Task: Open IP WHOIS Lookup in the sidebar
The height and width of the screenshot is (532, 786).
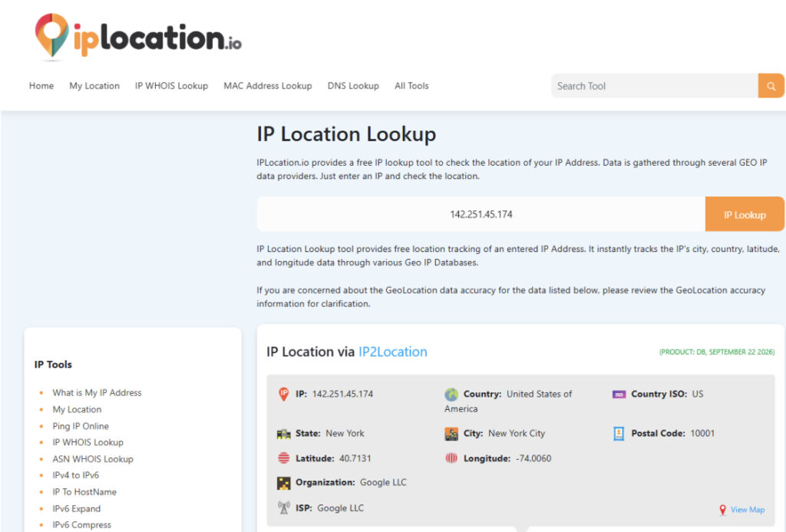Action: click(x=88, y=442)
